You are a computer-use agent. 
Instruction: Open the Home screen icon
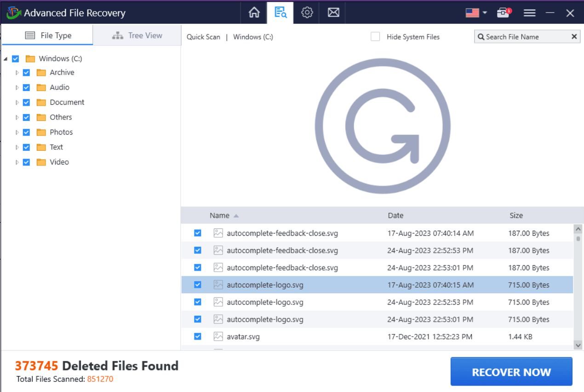[x=254, y=12]
